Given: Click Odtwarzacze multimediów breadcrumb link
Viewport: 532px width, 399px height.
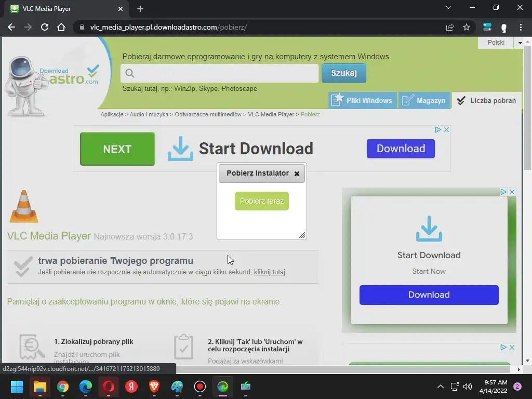Looking at the screenshot, I should click(208, 114).
